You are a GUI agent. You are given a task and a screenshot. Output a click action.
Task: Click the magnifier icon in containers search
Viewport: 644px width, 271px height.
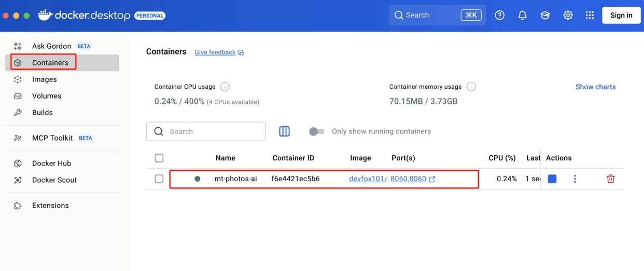159,131
